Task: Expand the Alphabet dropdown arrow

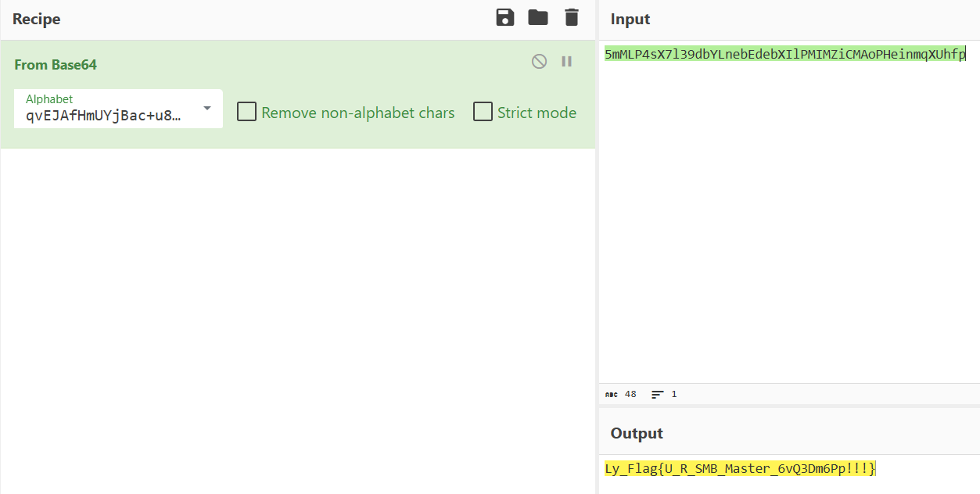Action: click(x=207, y=108)
